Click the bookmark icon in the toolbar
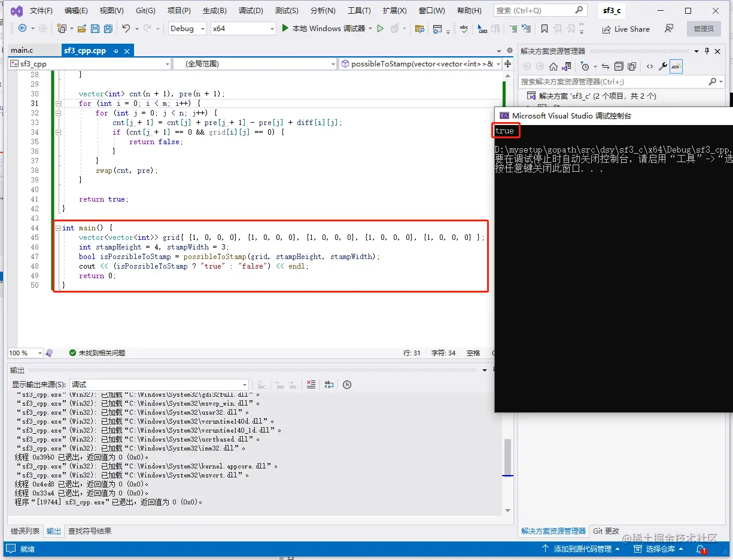 (x=544, y=28)
